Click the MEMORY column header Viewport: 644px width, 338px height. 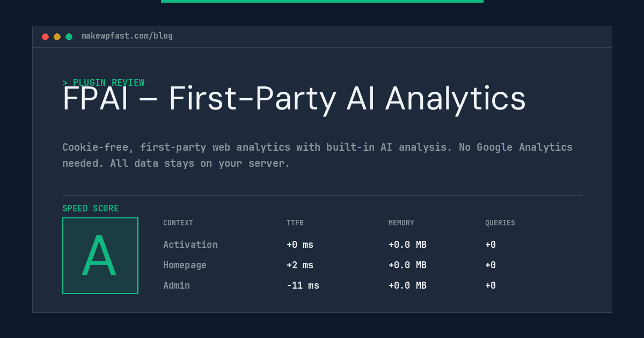tap(401, 223)
